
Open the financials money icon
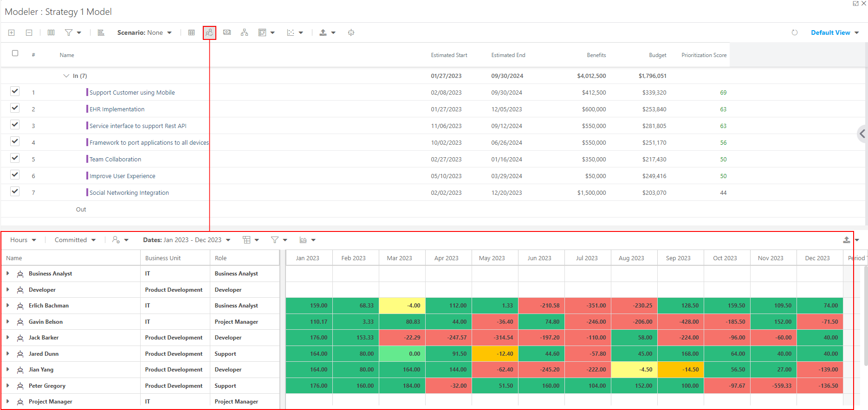click(227, 32)
